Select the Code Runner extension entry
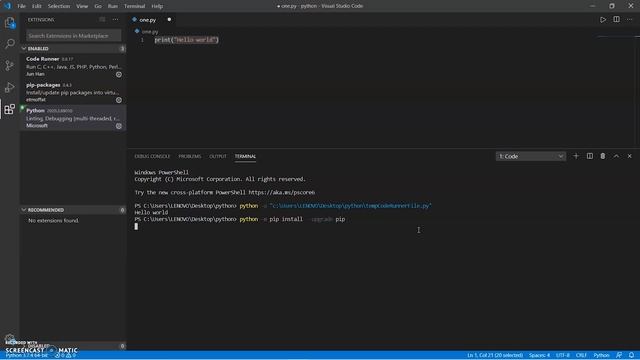The height and width of the screenshot is (360, 640). (73, 66)
